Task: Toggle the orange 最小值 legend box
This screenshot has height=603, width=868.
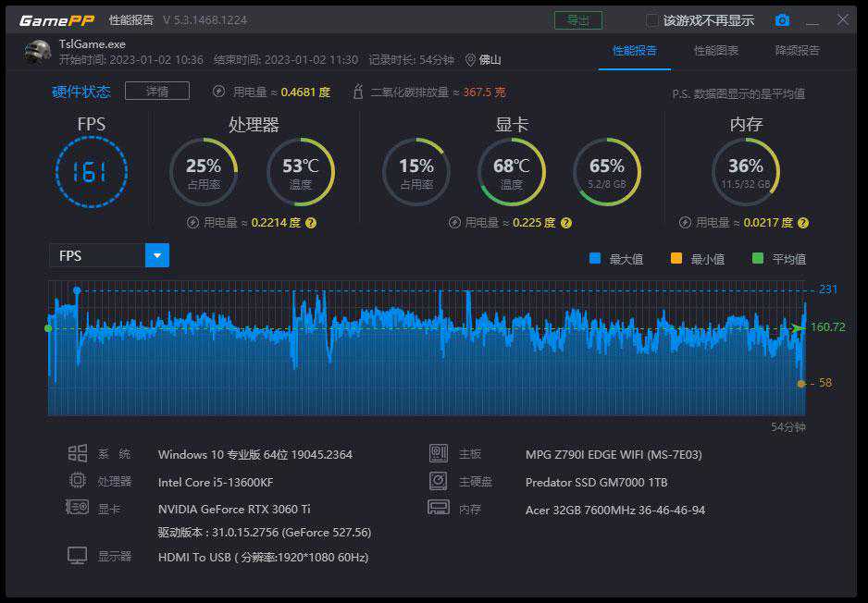Action: point(676,259)
